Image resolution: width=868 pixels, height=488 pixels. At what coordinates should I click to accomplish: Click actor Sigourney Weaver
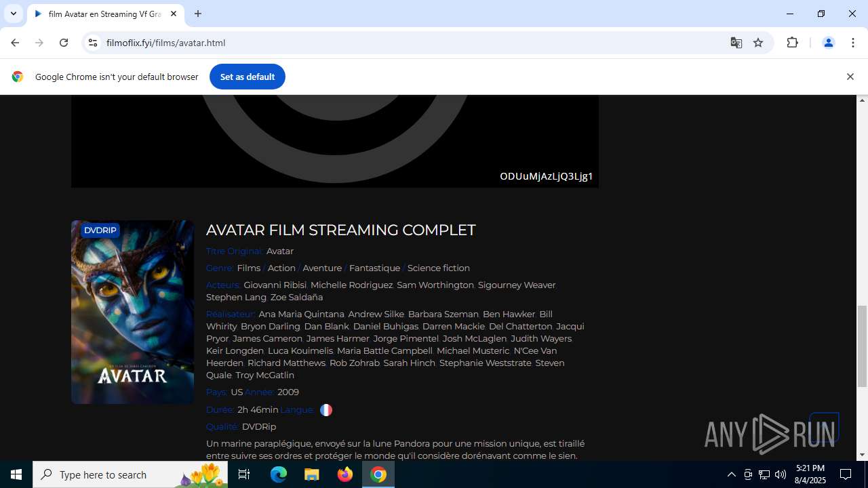(517, 285)
